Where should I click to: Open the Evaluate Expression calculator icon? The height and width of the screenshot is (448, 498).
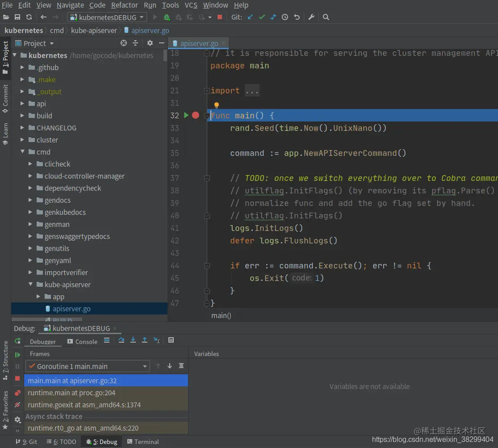click(x=171, y=340)
